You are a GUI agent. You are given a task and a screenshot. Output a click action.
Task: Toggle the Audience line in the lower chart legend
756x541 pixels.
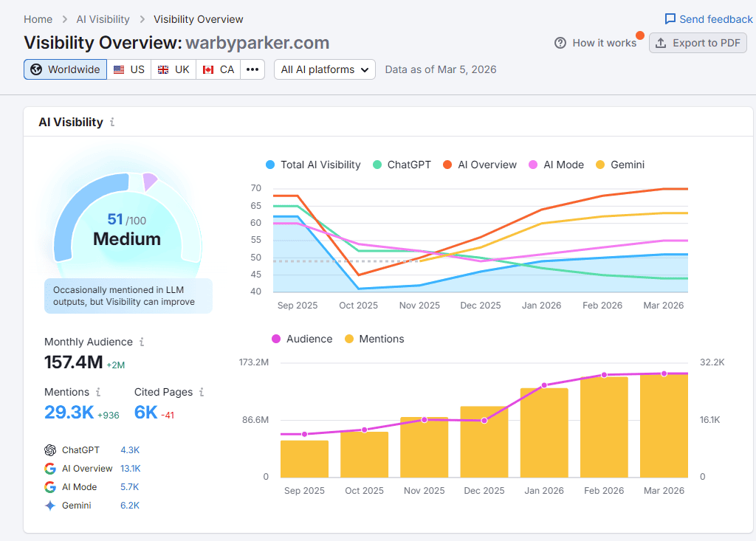[x=305, y=339]
